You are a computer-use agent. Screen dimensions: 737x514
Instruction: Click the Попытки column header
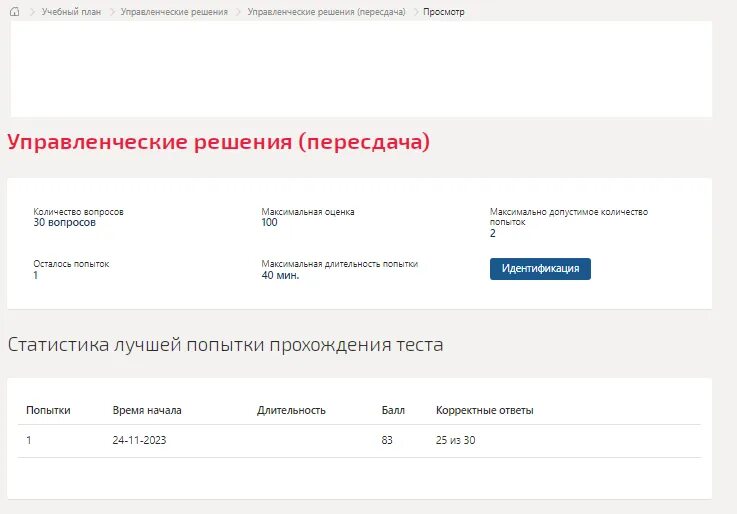click(x=48, y=410)
